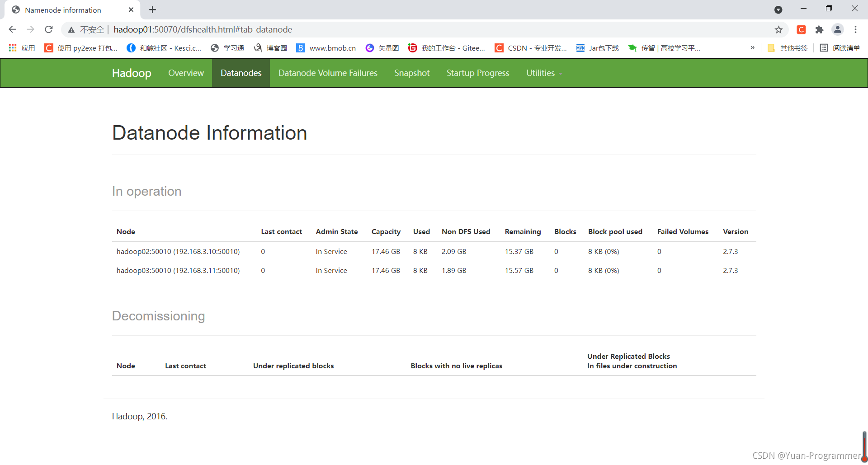Go forward with the browser forward arrow

pos(30,29)
